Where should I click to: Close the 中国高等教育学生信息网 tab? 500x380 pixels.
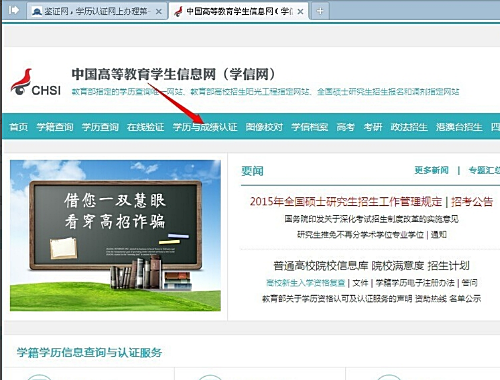click(x=300, y=11)
